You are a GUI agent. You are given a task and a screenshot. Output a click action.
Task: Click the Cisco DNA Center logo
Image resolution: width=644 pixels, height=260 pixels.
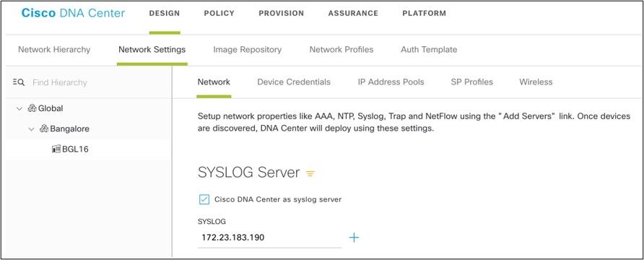(73, 13)
